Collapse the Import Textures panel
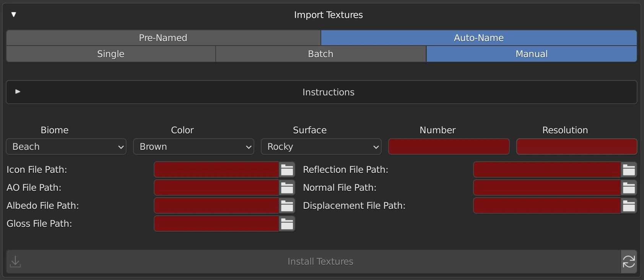The height and width of the screenshot is (280, 644). click(14, 15)
